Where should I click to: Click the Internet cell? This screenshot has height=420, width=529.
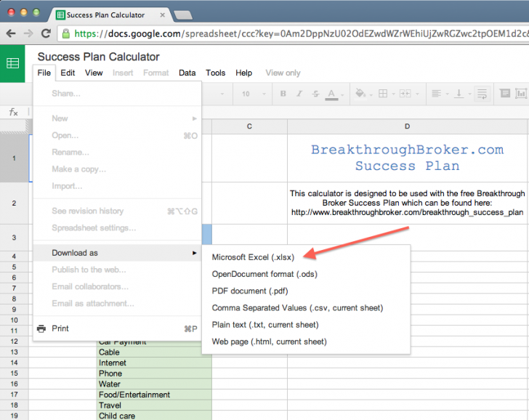[154, 363]
